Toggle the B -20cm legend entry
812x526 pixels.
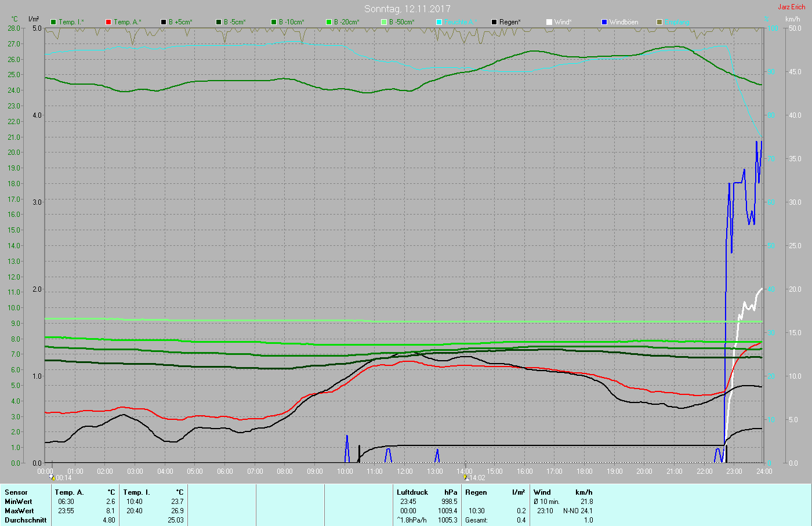pos(342,22)
